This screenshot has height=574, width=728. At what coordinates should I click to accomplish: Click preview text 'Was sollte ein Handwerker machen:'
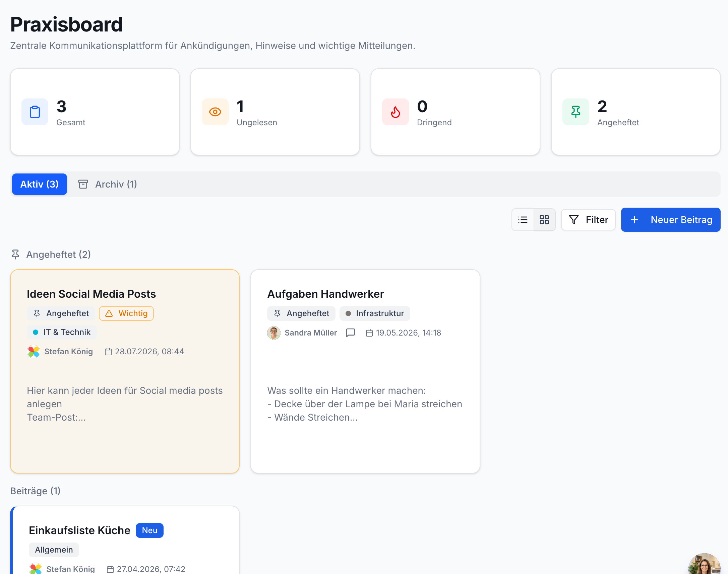point(346,390)
